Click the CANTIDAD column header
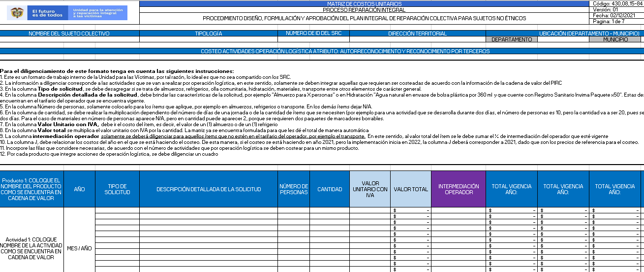 click(x=330, y=189)
